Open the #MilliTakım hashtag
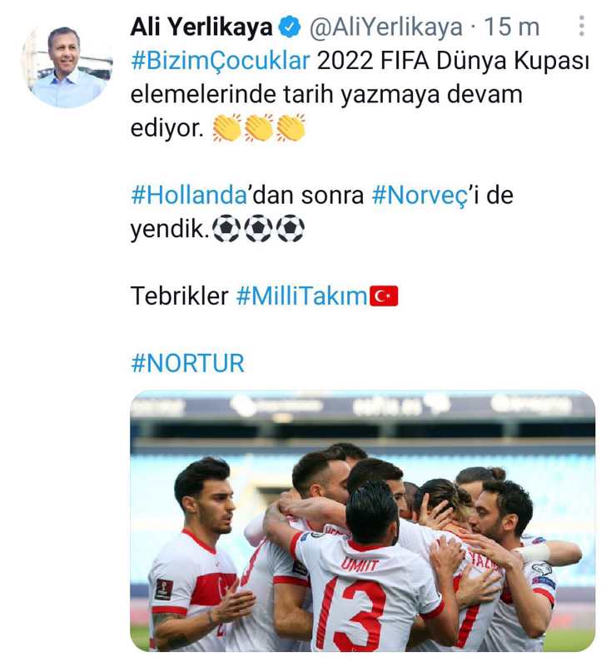This screenshot has height=672, width=616. pos(301,296)
